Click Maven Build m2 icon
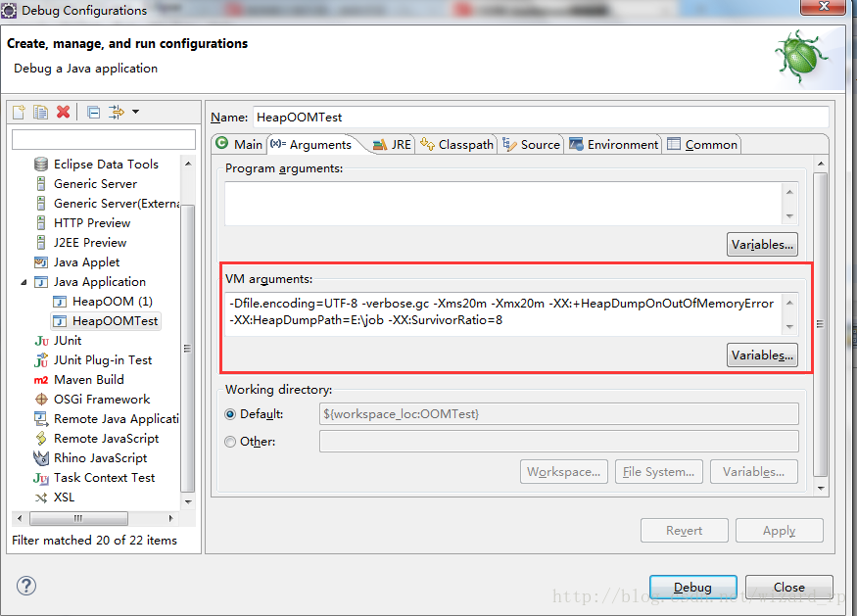This screenshot has width=857, height=616. (41, 380)
